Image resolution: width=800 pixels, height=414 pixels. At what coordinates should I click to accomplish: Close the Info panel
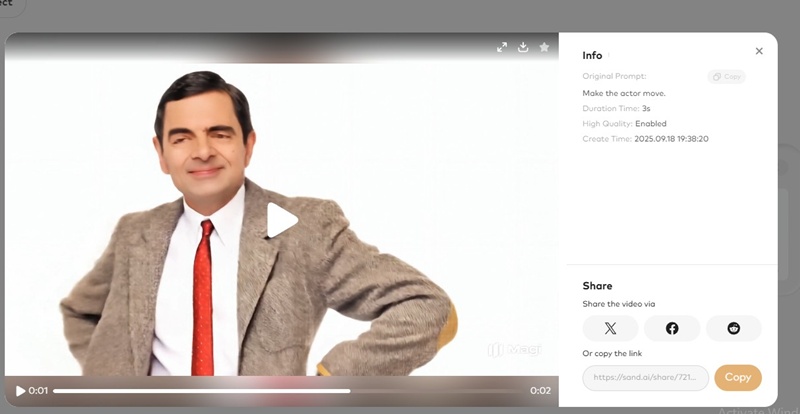point(759,51)
